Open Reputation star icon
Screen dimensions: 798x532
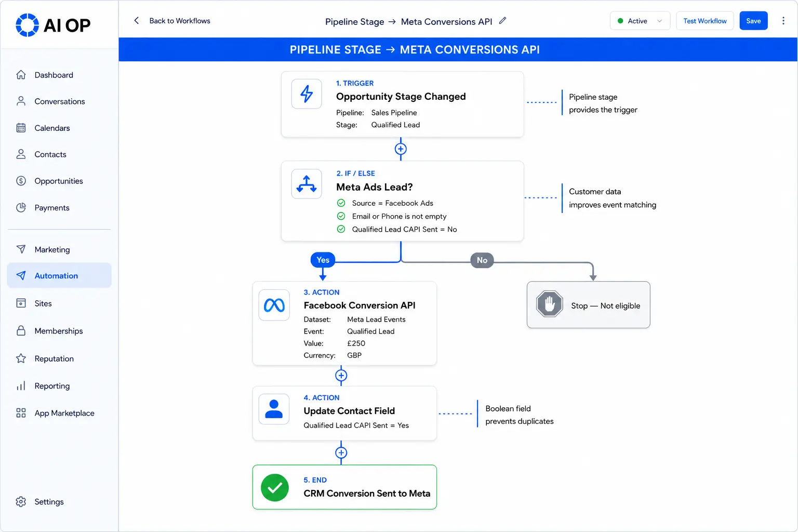click(21, 358)
